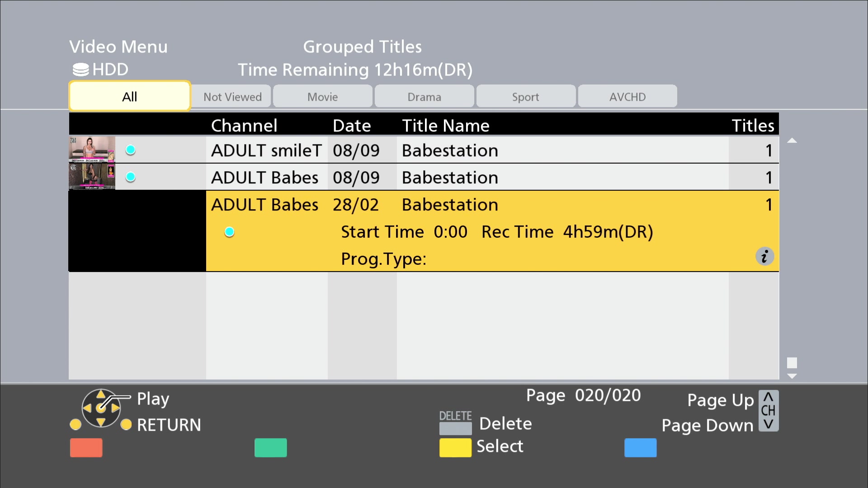This screenshot has height=488, width=868.
Task: Open the Sport tab
Action: tap(526, 97)
